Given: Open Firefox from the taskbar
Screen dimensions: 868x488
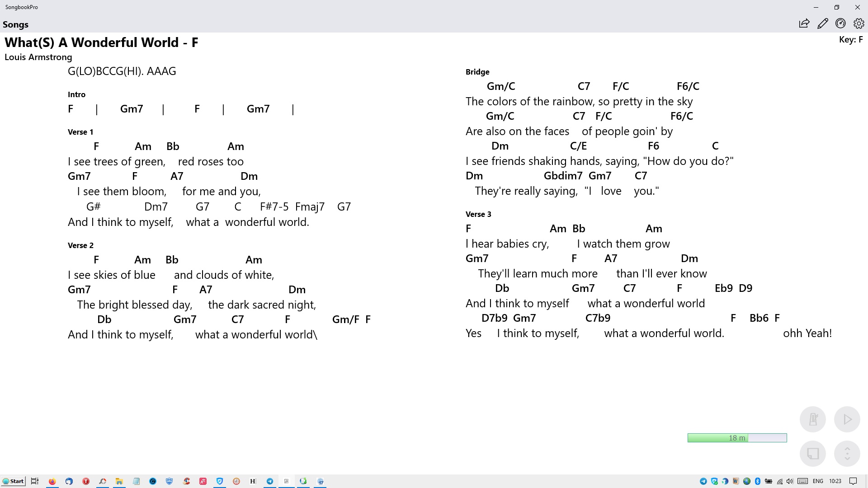Looking at the screenshot, I should click(x=52, y=481).
